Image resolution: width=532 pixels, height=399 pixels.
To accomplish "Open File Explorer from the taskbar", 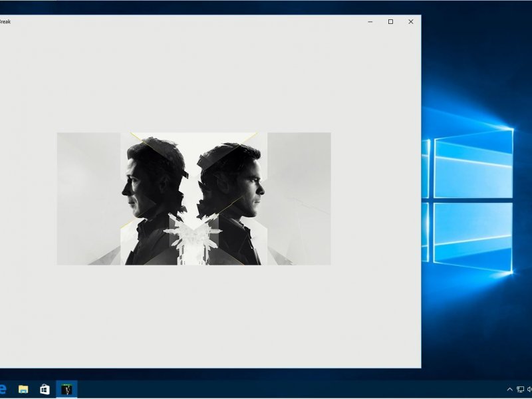I will point(23,389).
